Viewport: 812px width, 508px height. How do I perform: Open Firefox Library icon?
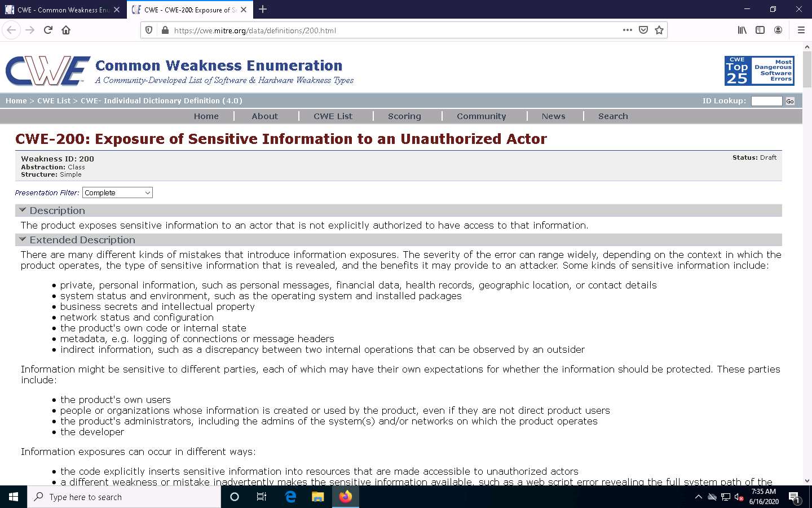(742, 30)
